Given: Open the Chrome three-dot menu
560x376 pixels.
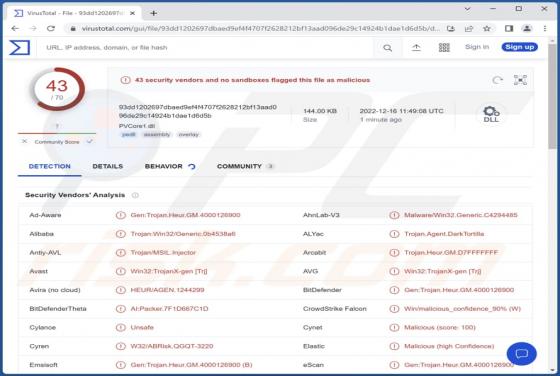Looking at the screenshot, I should (x=545, y=29).
